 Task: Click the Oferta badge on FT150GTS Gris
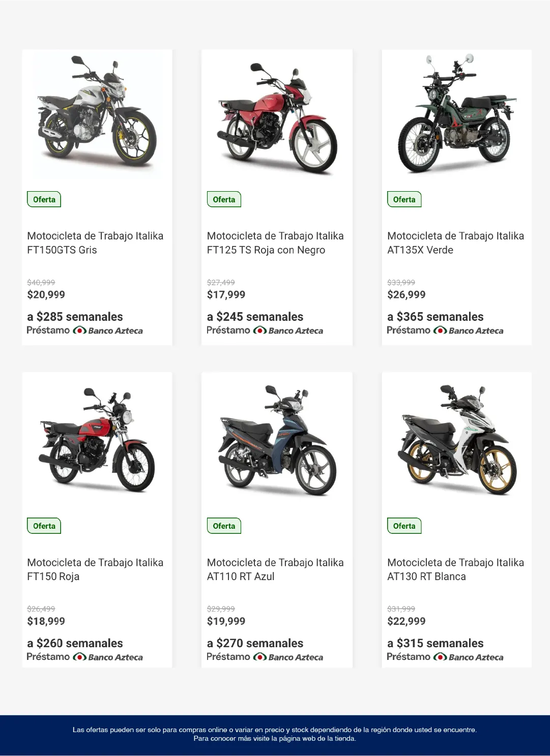point(44,199)
